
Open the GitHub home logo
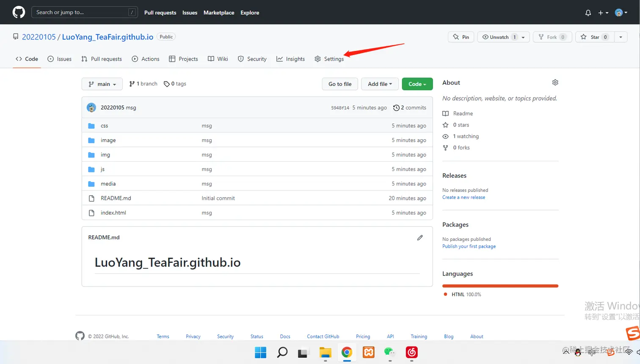pyautogui.click(x=19, y=12)
